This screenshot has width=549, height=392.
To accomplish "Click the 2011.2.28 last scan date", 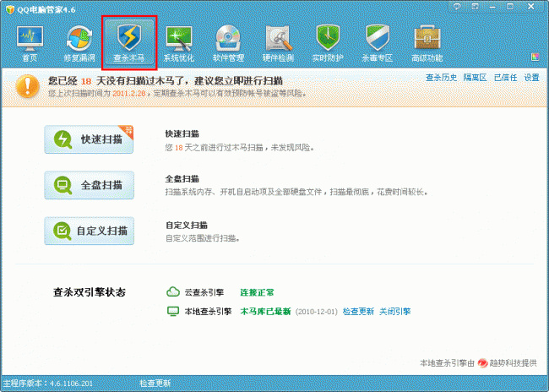I will tap(129, 94).
